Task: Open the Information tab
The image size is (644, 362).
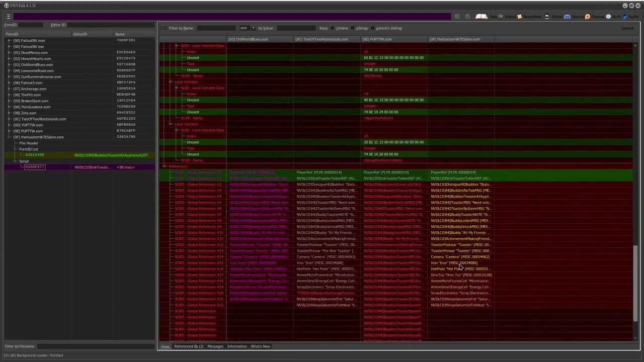Action: click(237, 346)
